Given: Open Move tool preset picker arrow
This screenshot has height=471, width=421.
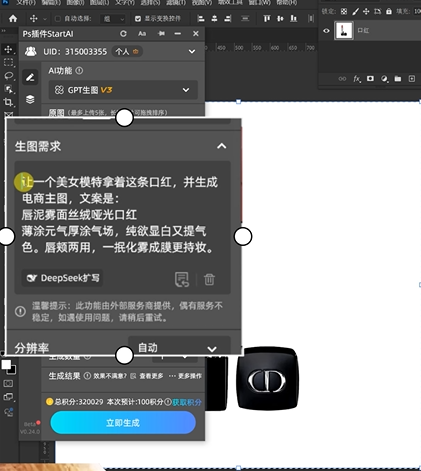Looking at the screenshot, I should [45, 19].
